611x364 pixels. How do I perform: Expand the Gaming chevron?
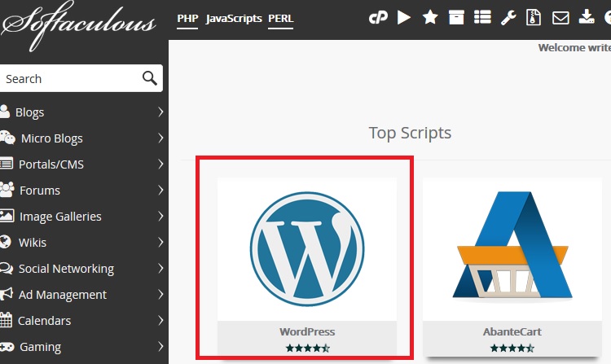coord(160,346)
